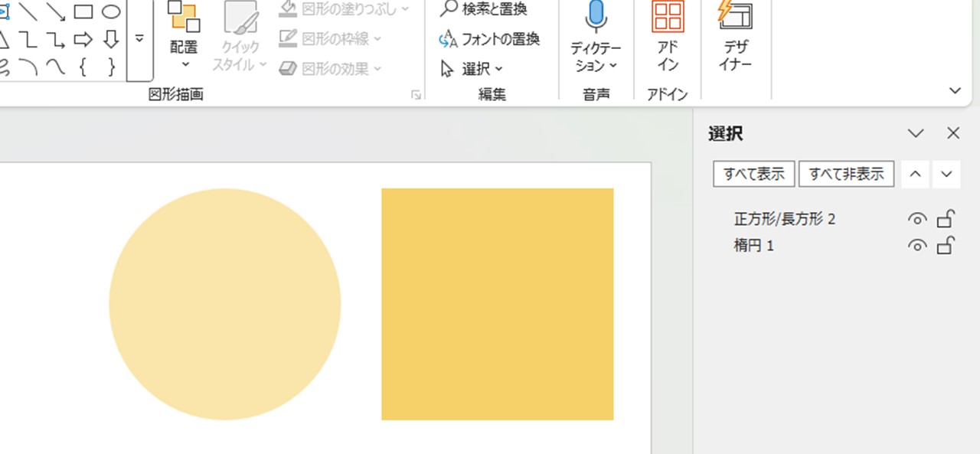
Task: Open the 図形の効果 dropdown
Action: tap(376, 69)
